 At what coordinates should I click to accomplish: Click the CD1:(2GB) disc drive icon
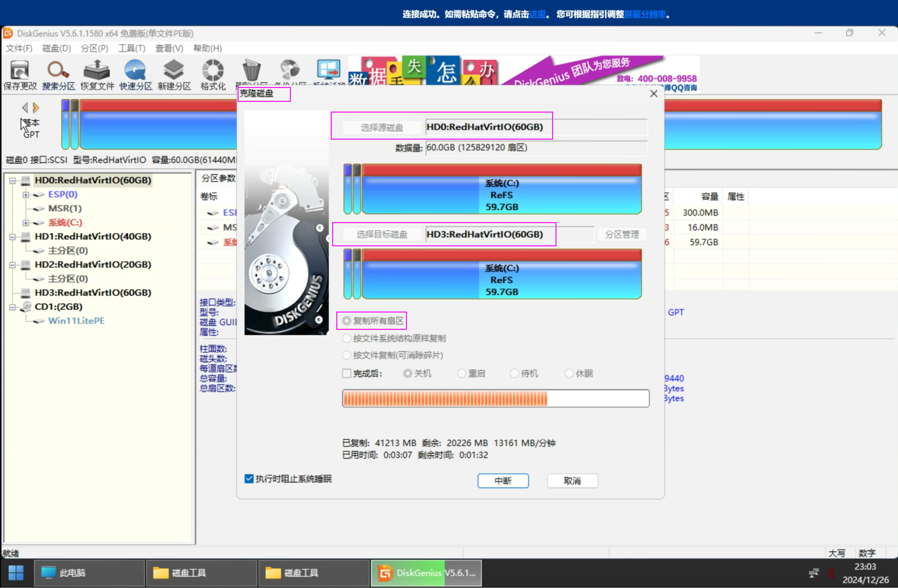tap(26, 307)
